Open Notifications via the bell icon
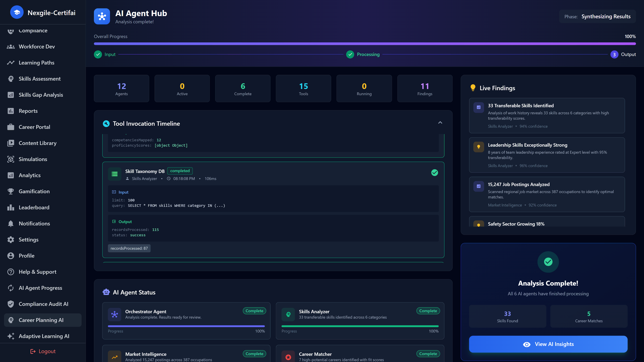The width and height of the screenshot is (644, 362). click(11, 223)
